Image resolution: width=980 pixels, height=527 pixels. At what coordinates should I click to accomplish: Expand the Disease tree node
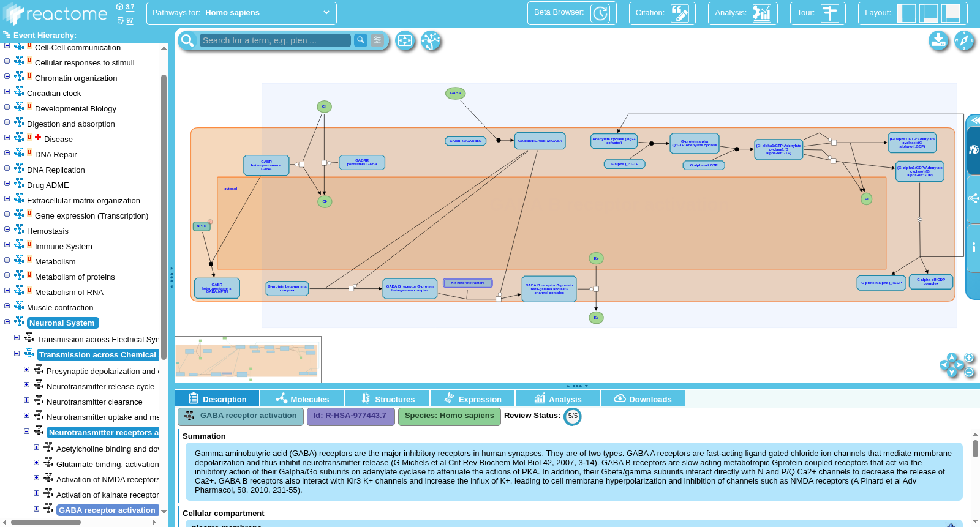click(x=7, y=138)
